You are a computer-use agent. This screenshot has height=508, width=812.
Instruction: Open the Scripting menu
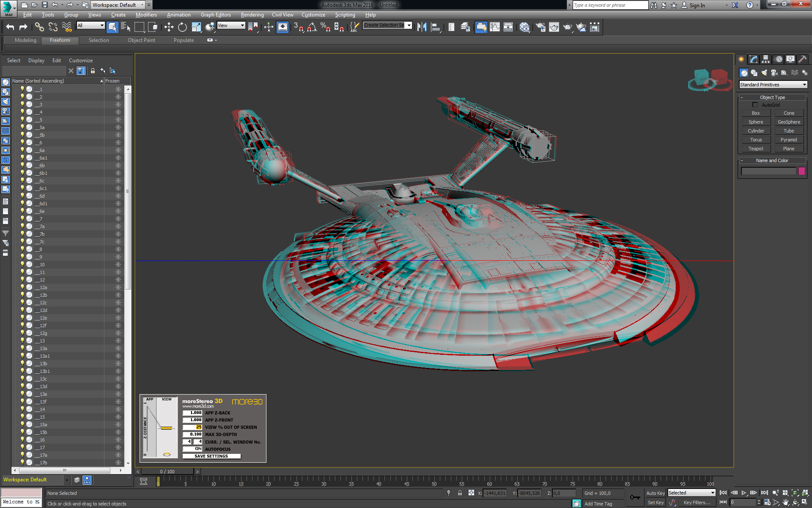[345, 15]
